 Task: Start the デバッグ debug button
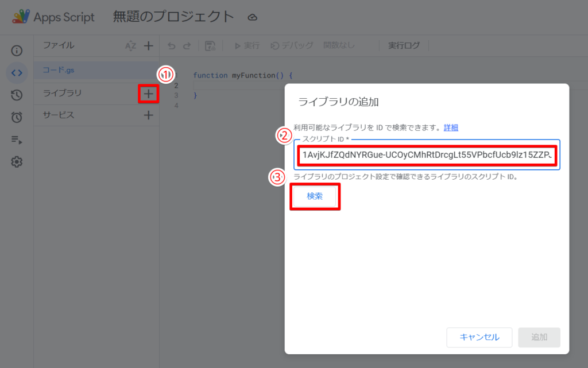pos(292,46)
